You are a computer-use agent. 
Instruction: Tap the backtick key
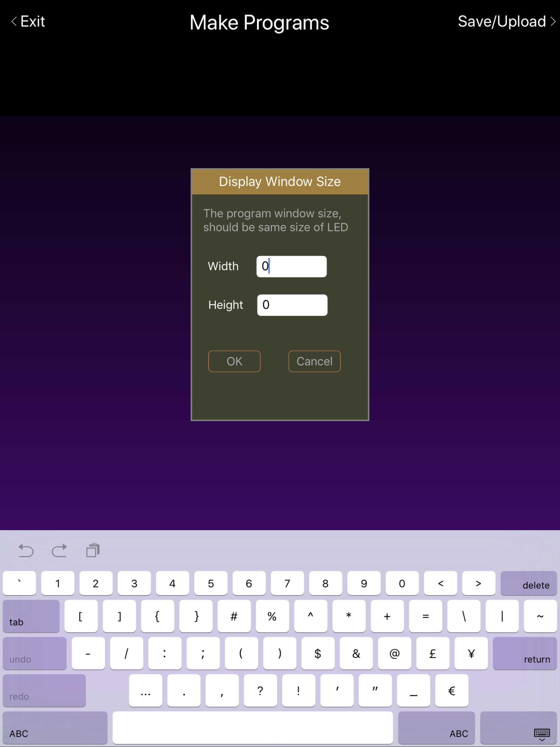pyautogui.click(x=19, y=583)
